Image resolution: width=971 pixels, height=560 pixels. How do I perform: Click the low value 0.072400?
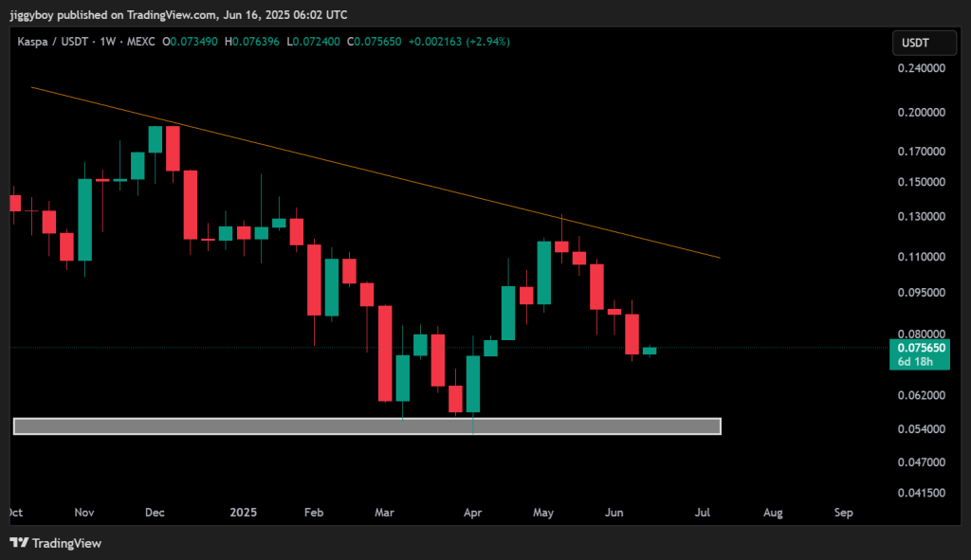(316, 42)
